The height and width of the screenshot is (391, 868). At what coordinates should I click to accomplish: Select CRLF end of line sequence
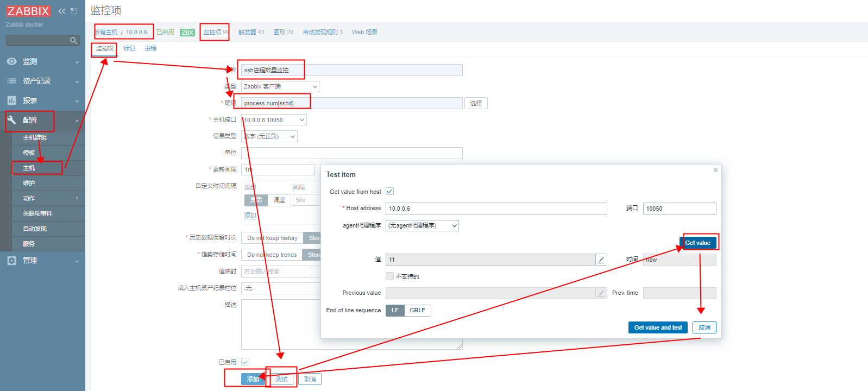click(418, 310)
